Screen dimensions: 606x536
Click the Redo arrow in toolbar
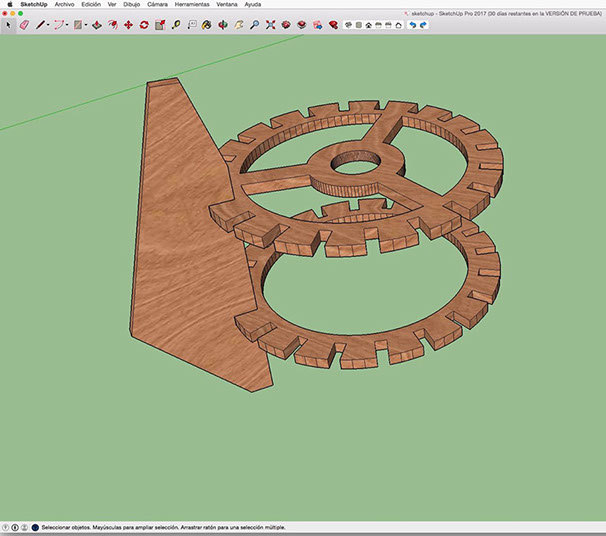[423, 24]
